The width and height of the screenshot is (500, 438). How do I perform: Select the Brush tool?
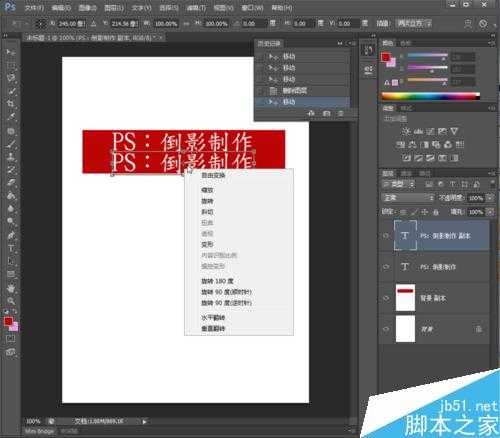click(11, 144)
